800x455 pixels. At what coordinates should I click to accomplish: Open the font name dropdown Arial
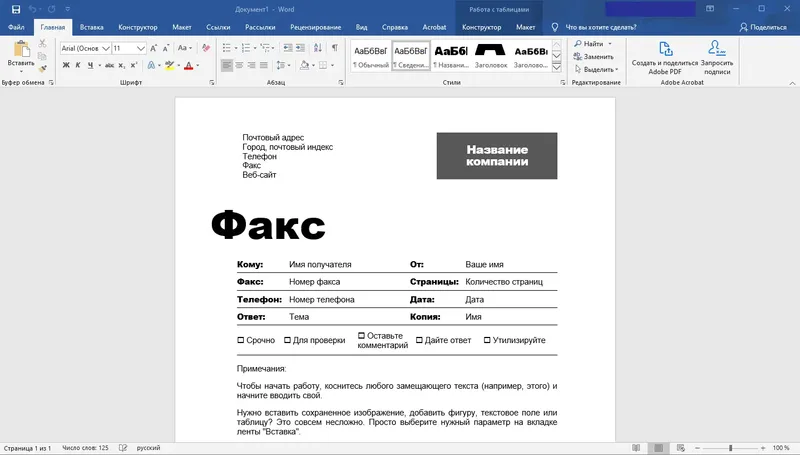[x=106, y=48]
